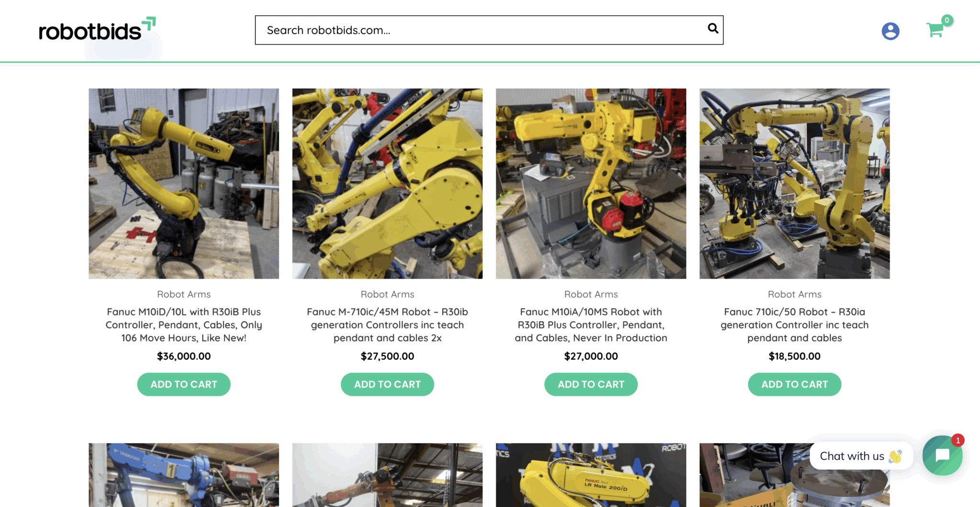This screenshot has width=980, height=507.
Task: Open the Fanuc M10iA/10MS product title link
Action: tap(590, 325)
